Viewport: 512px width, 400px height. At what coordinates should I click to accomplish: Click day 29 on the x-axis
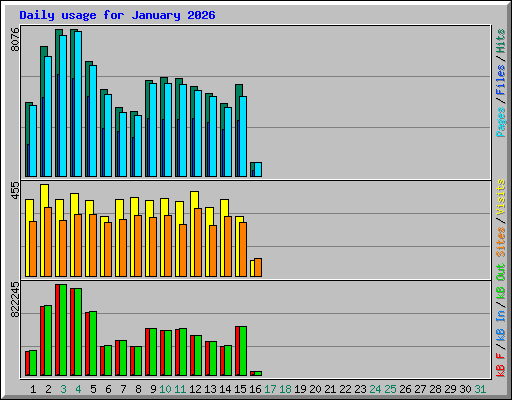point(450,389)
